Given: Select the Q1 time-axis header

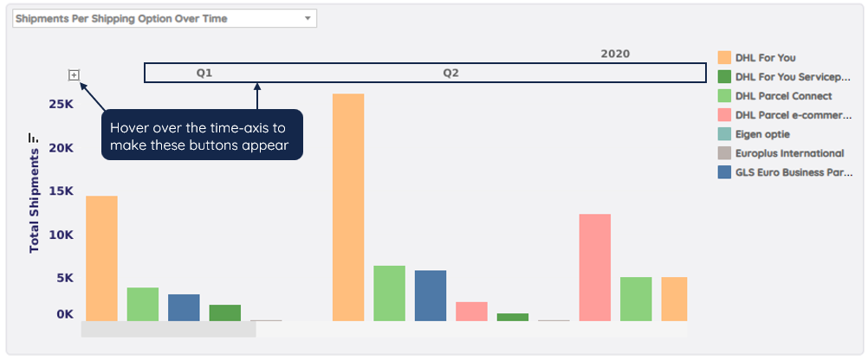Looking at the screenshot, I should coord(204,73).
